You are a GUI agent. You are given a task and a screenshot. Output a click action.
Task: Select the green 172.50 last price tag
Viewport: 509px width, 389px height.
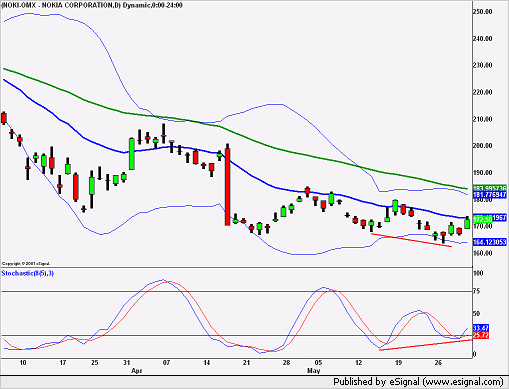(483, 219)
